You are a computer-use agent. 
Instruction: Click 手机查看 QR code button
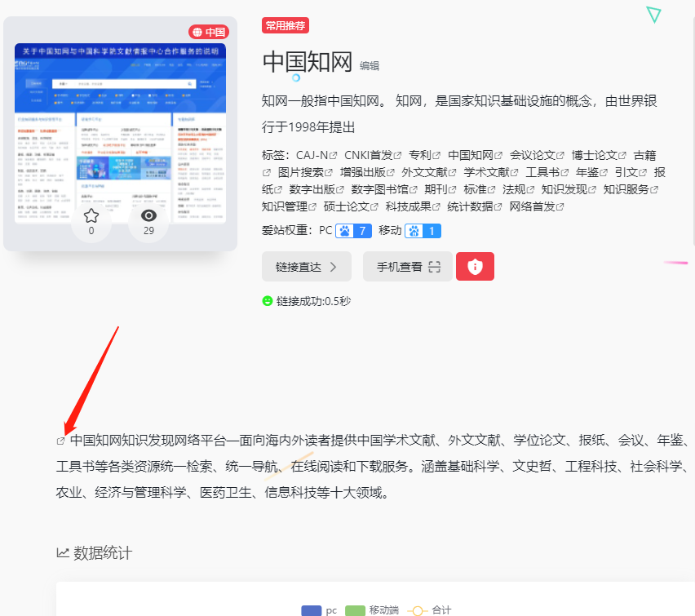(407, 267)
